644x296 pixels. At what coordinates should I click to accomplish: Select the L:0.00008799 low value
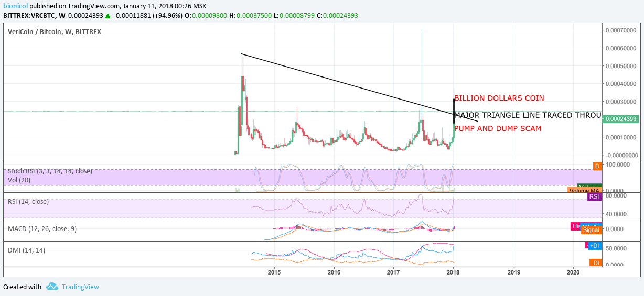pyautogui.click(x=294, y=15)
